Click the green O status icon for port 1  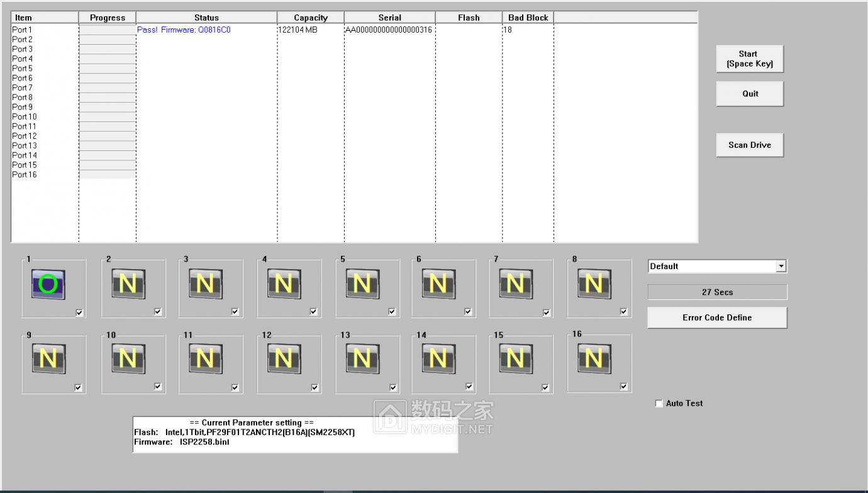(49, 284)
